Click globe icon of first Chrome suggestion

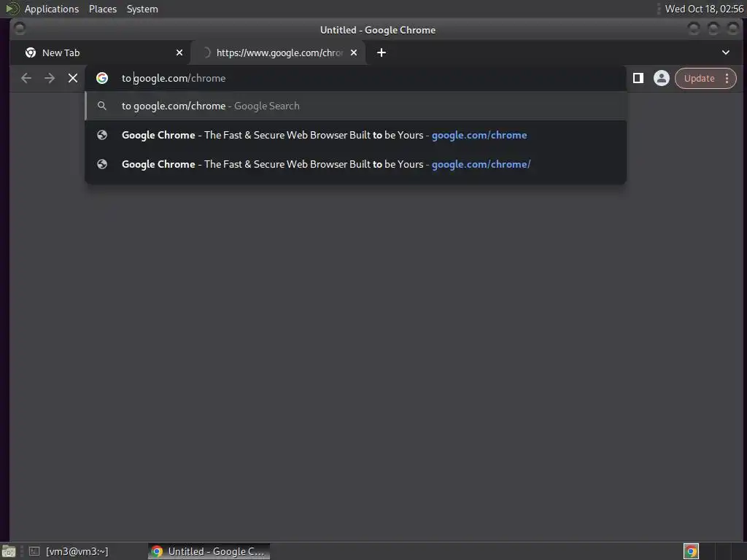tap(102, 135)
